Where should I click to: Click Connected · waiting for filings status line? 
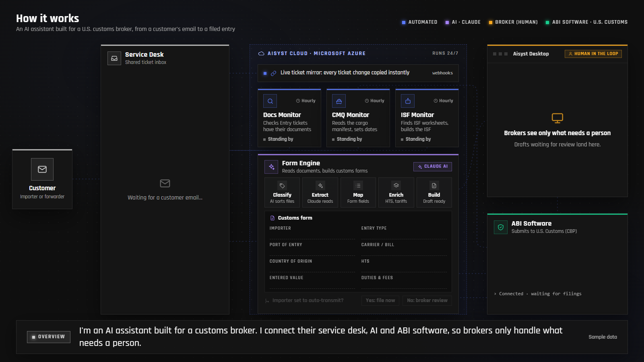pyautogui.click(x=538, y=294)
